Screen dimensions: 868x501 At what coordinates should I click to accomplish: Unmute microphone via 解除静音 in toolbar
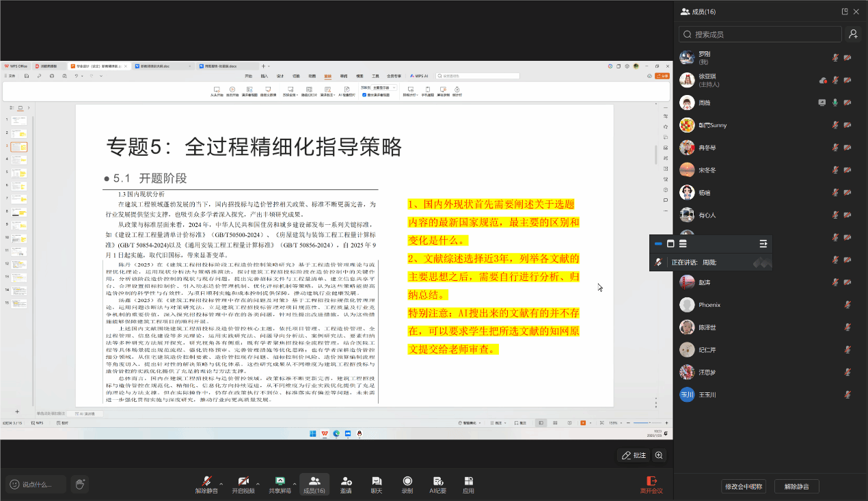(x=206, y=484)
